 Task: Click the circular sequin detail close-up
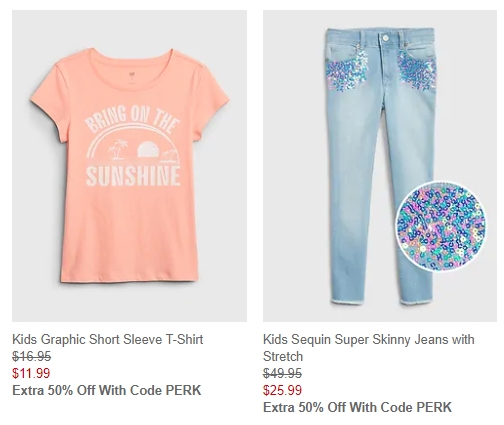coord(441,227)
